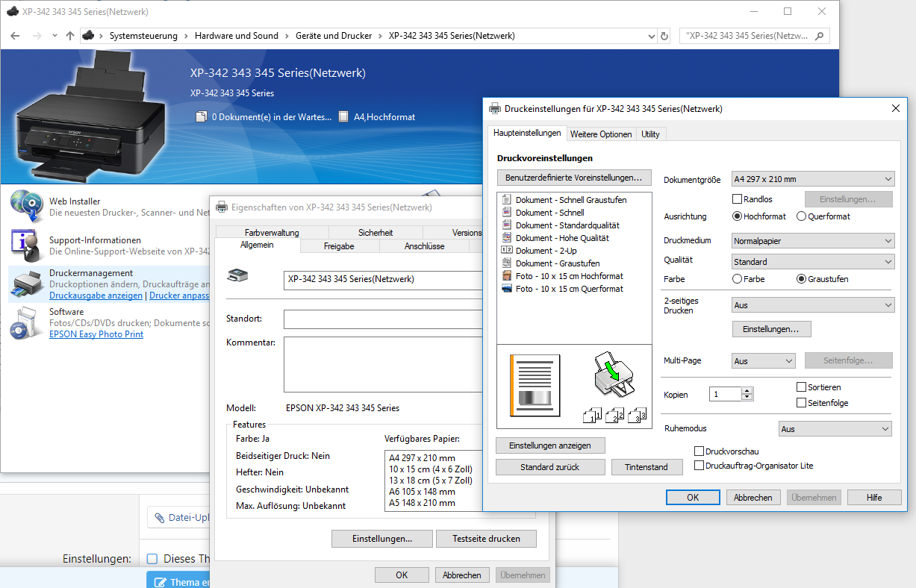
Task: Toggle the Dieses Thema checkbox
Action: pyautogui.click(x=152, y=559)
